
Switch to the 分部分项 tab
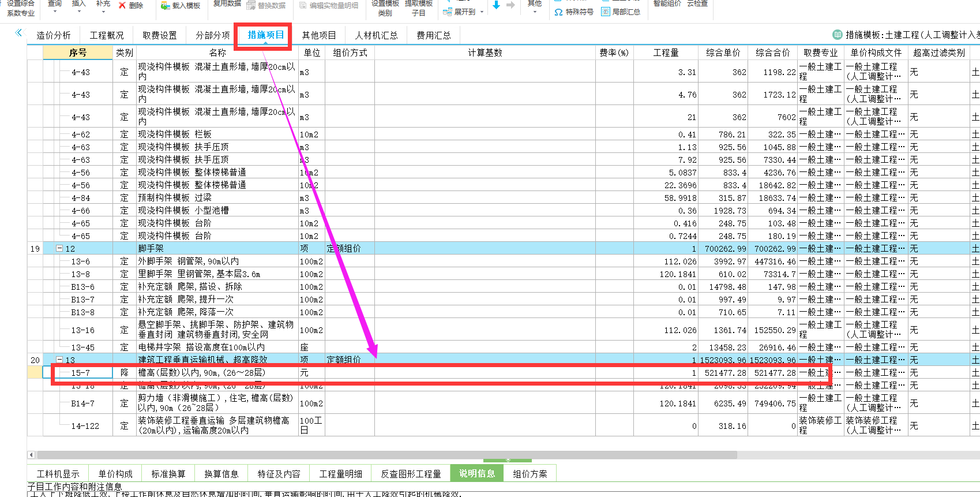213,35
